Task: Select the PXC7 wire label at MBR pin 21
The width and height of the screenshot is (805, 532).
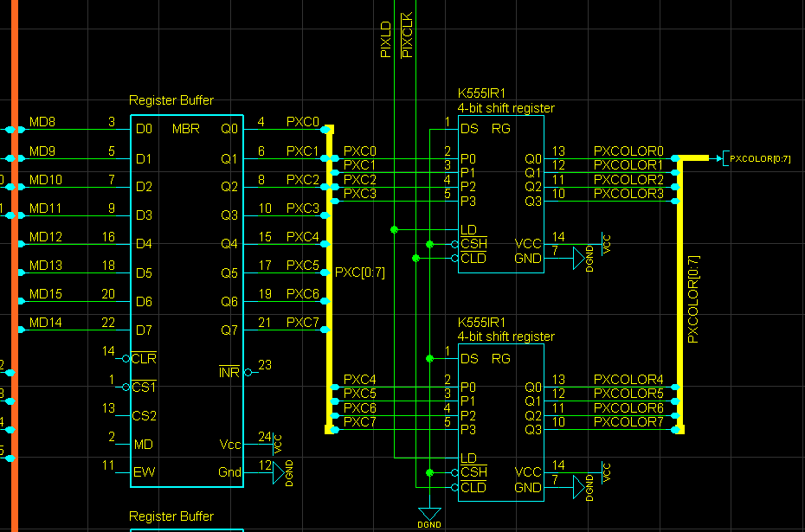Action: click(x=302, y=322)
